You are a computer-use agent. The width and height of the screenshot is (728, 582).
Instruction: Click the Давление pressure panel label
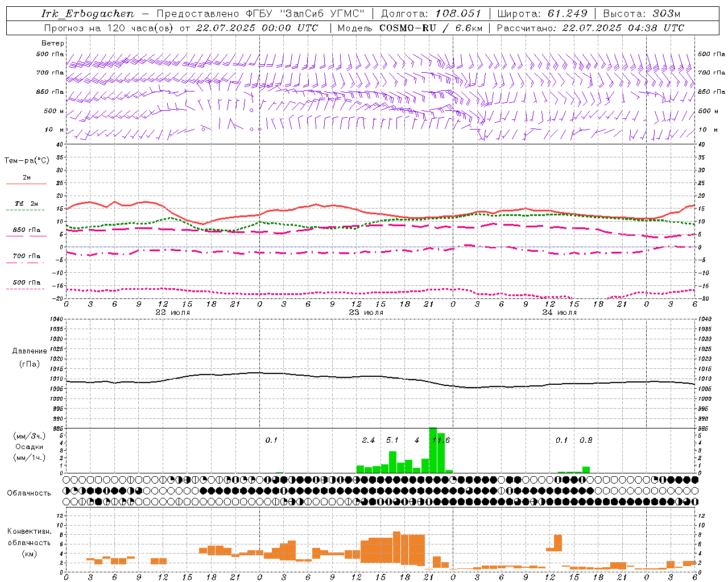pos(30,351)
